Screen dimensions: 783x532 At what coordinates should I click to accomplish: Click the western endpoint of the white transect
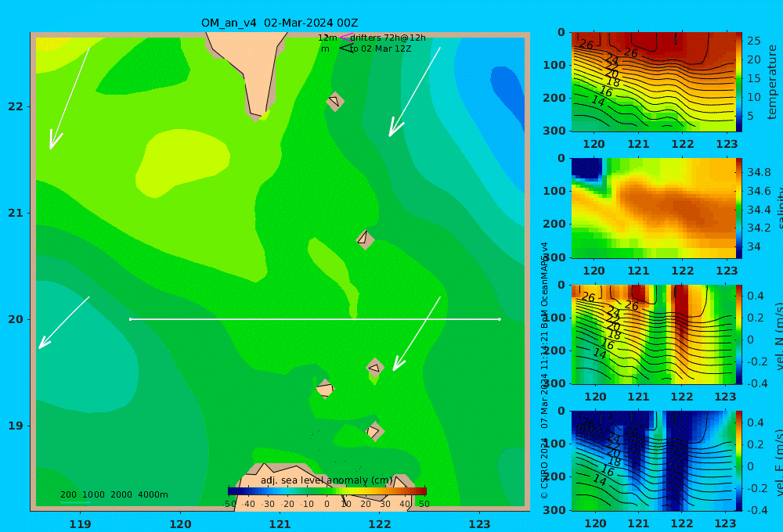coord(130,319)
